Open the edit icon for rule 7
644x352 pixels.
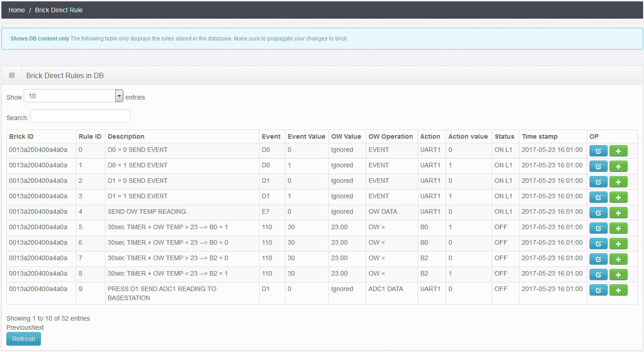click(598, 259)
